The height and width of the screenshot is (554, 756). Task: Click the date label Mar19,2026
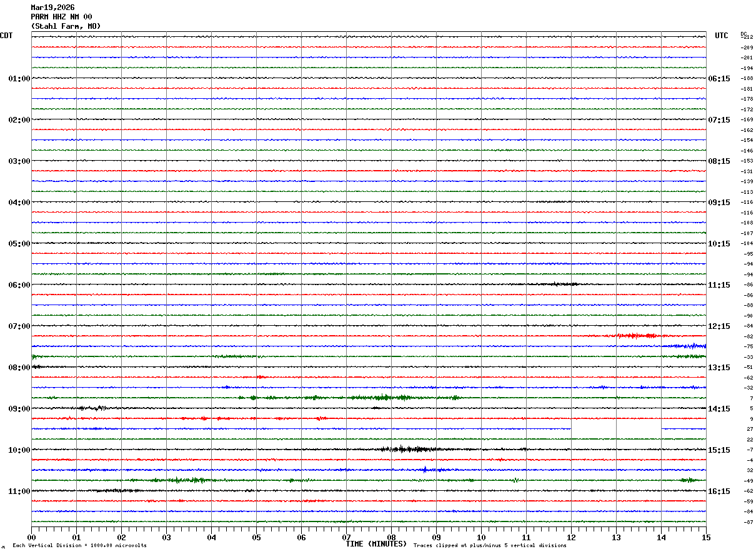click(52, 8)
